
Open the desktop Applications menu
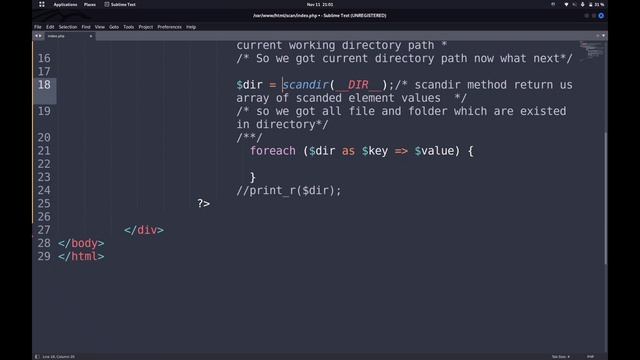[65, 4]
